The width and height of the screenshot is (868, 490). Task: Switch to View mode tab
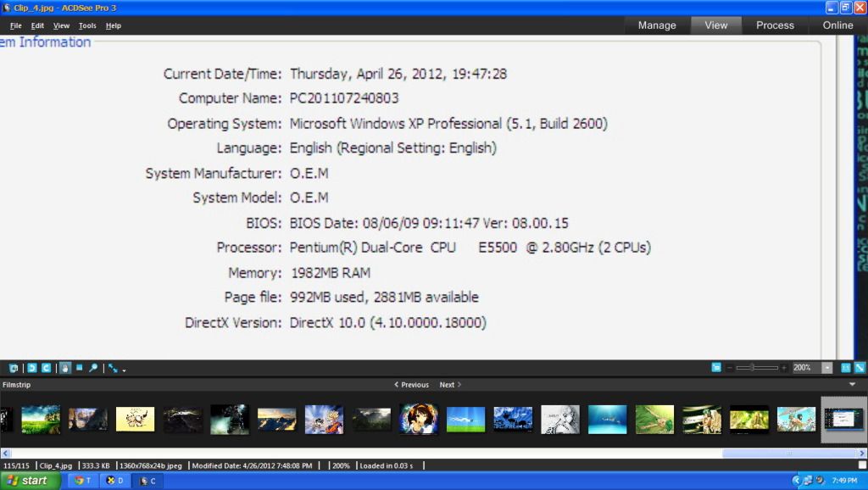coord(715,25)
